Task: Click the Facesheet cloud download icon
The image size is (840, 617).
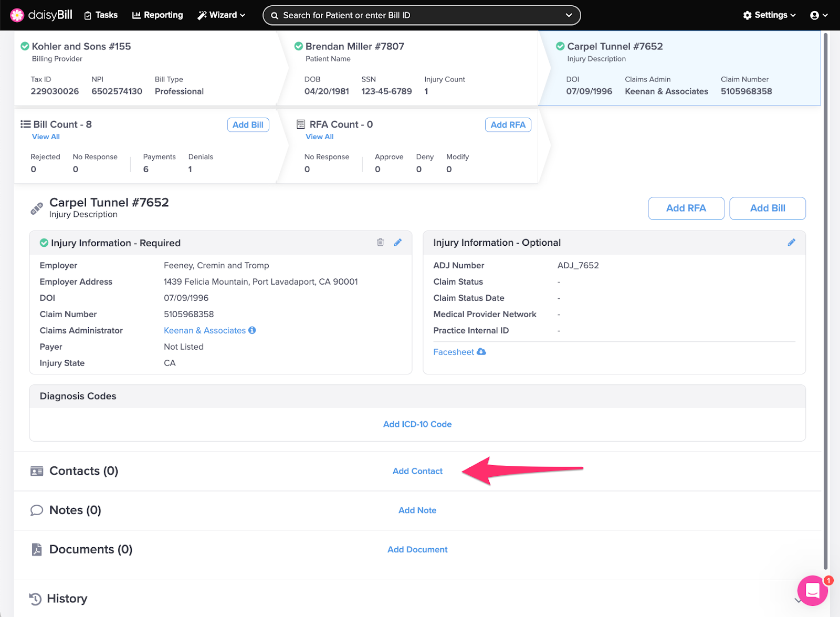Action: 481,352
